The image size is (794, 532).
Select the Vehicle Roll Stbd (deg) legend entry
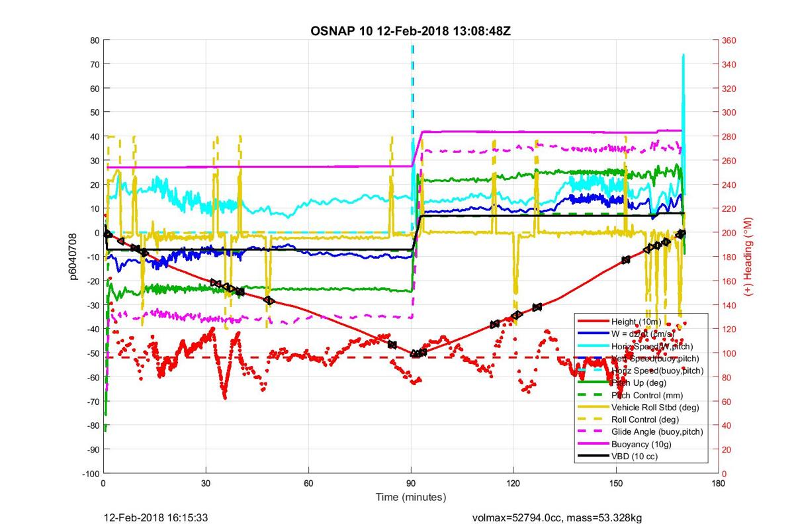point(655,408)
